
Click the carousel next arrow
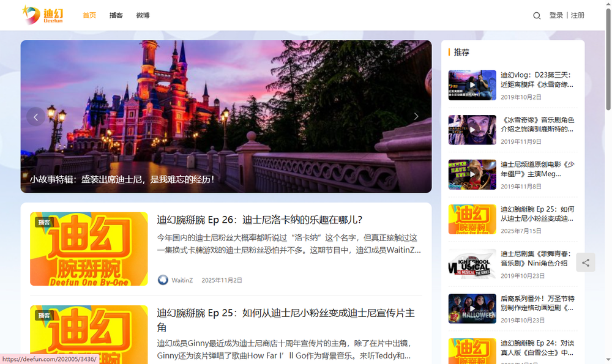point(416,116)
